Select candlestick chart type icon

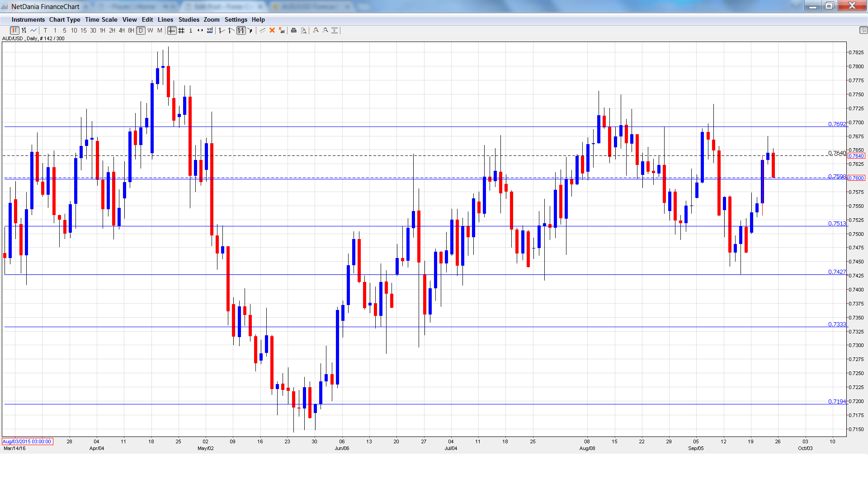pyautogui.click(x=14, y=30)
